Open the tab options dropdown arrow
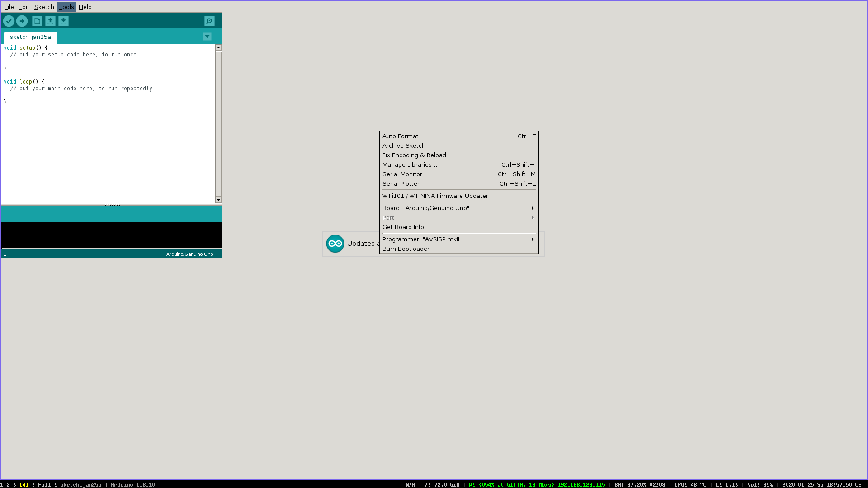 [x=207, y=37]
